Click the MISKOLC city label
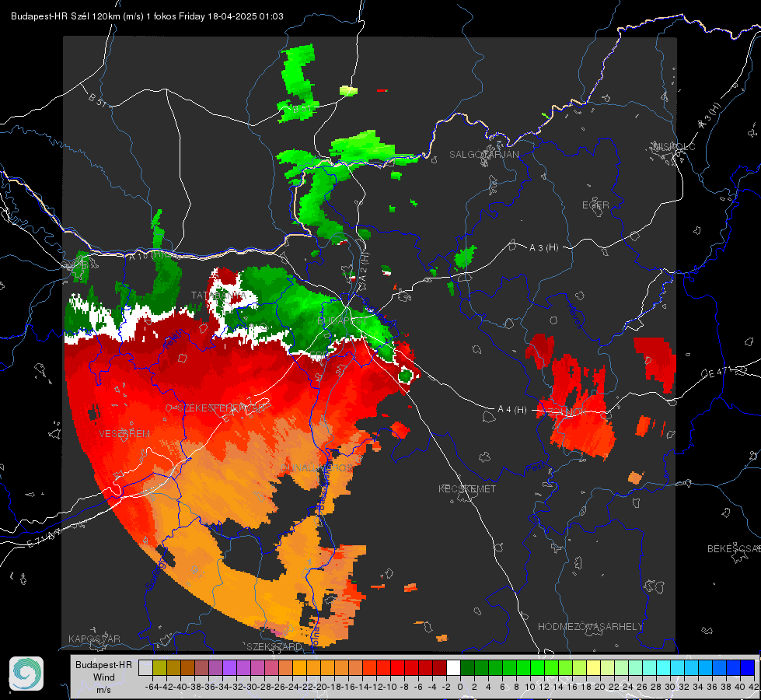Viewport: 761px width, 700px height. point(675,146)
